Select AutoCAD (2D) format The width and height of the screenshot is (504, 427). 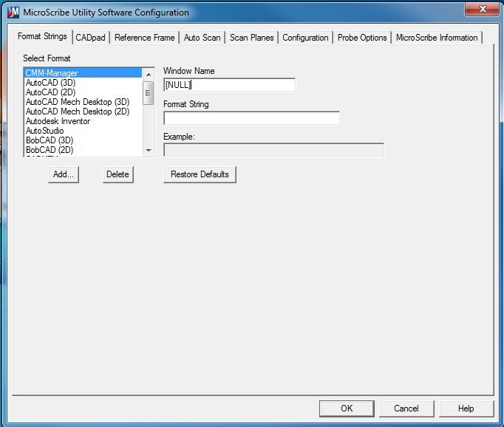[x=83, y=92]
